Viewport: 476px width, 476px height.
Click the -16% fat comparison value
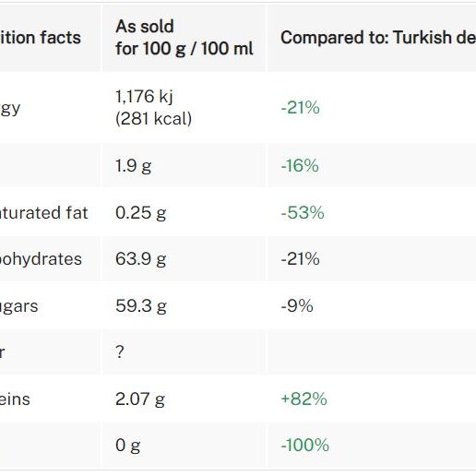(x=300, y=165)
